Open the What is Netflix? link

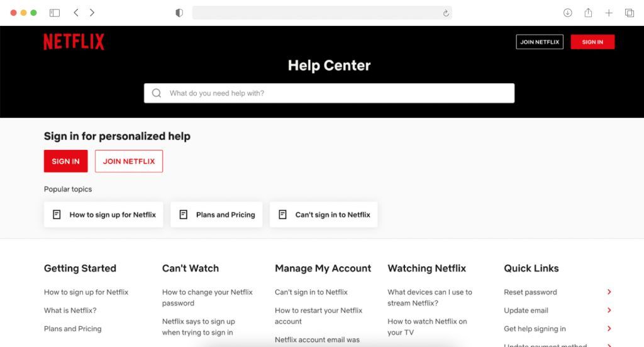click(70, 310)
